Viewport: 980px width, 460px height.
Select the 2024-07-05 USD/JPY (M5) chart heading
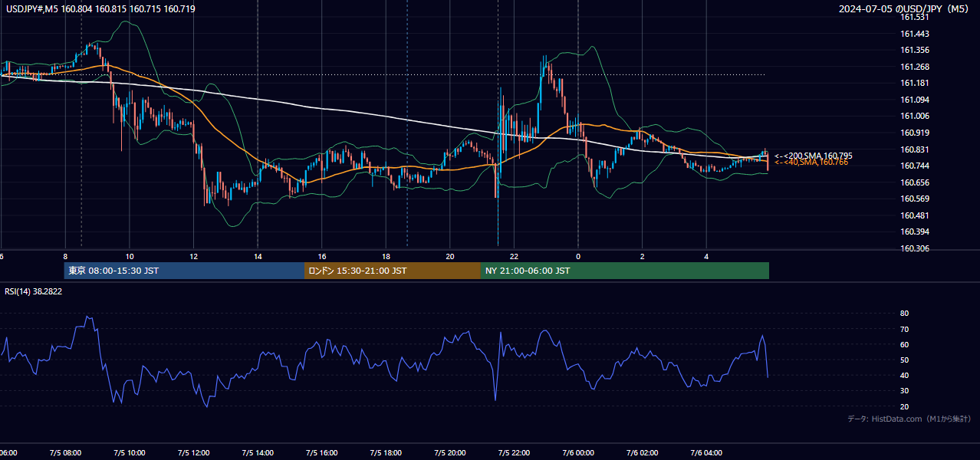905,9
